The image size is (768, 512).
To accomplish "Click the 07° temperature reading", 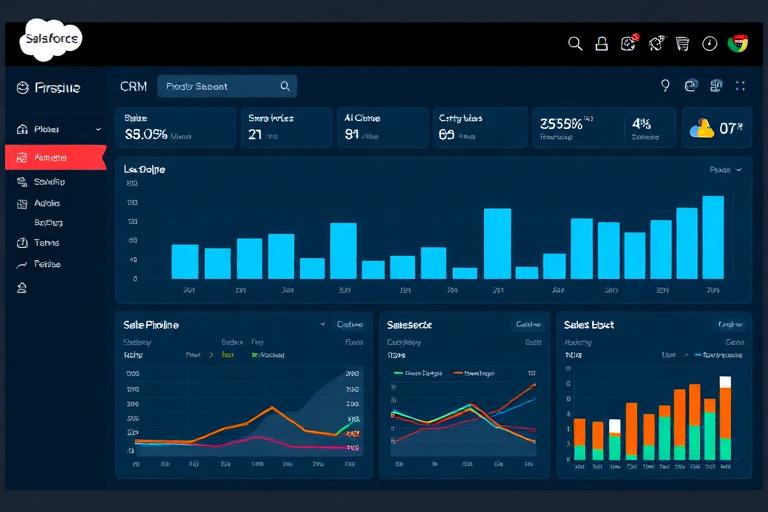I will (x=730, y=129).
